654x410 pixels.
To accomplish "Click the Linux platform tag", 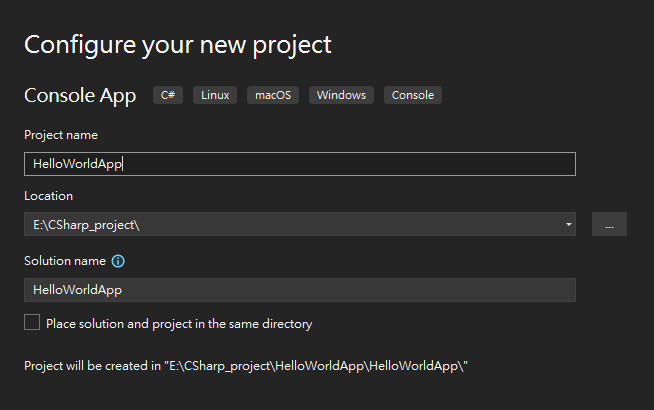I will (215, 96).
